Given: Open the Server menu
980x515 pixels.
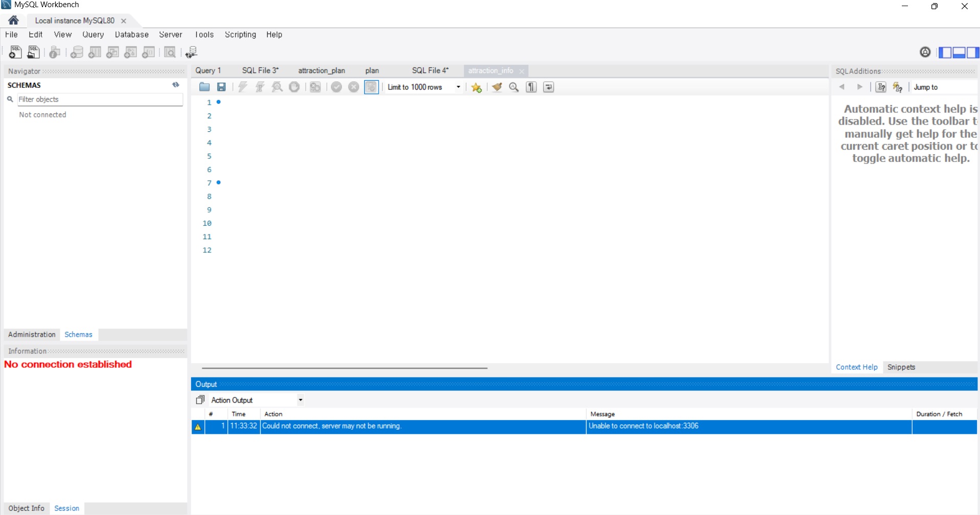Looking at the screenshot, I should pos(171,35).
